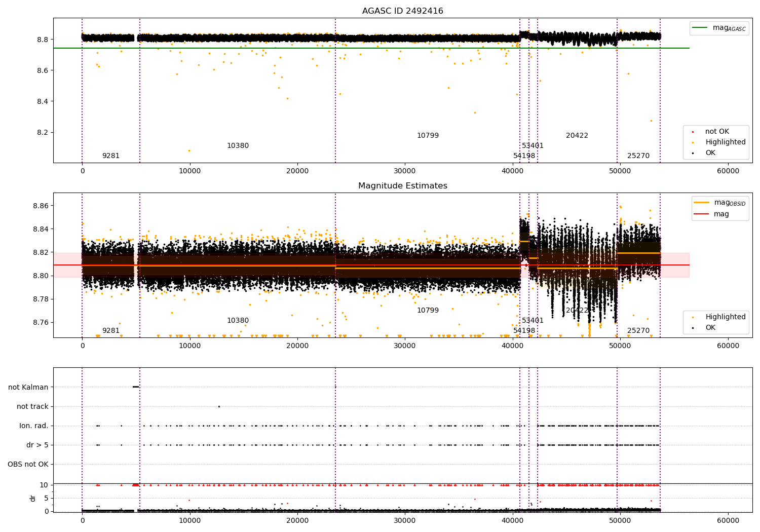
Task: Click OBSID label 25270 in top plot
Action: (x=638, y=156)
